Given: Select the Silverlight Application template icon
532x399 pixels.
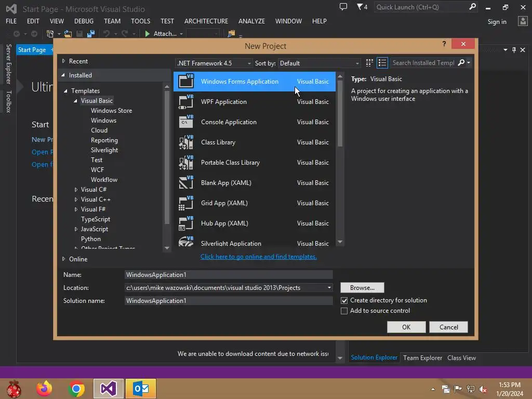Looking at the screenshot, I should [186, 242].
